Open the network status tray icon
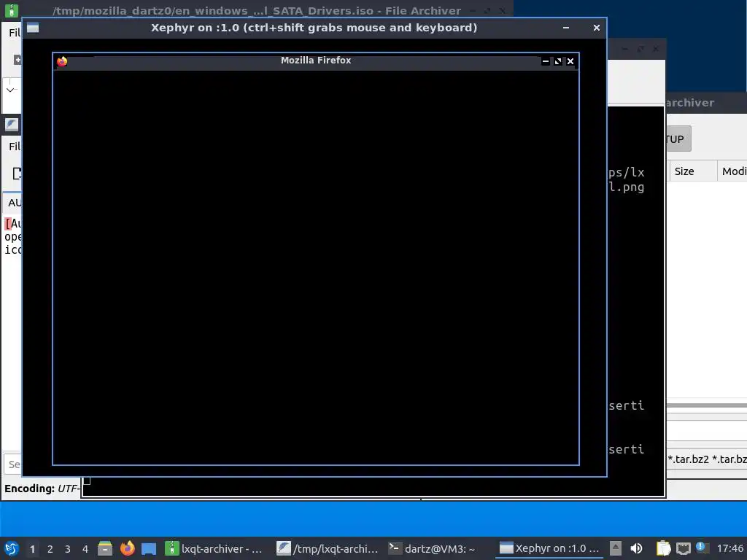Screen dimensions: 747x560 683,548
